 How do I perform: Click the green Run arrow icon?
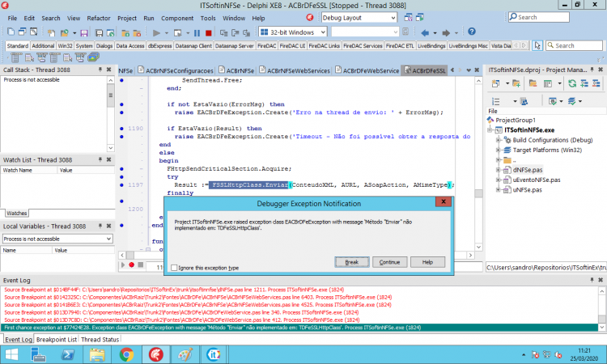156,33
